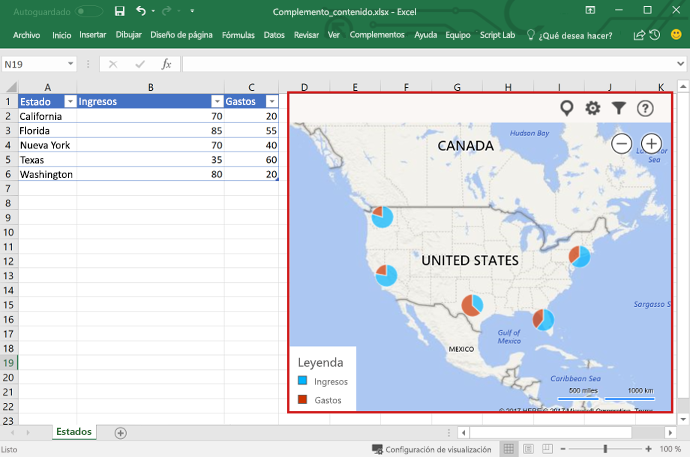Click the formula bar cancel X icon
690x457 pixels.
[113, 65]
